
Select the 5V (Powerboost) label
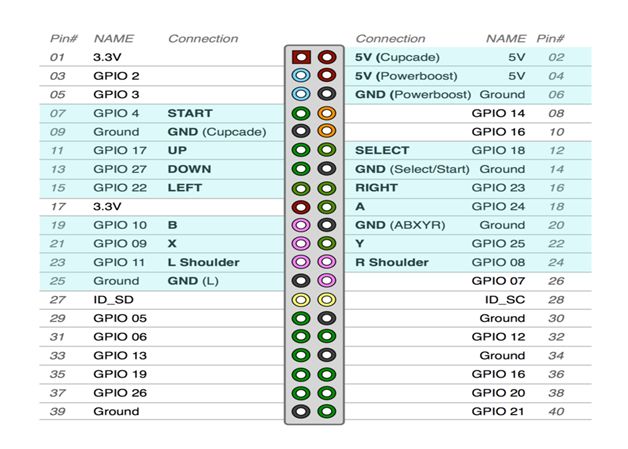point(406,76)
